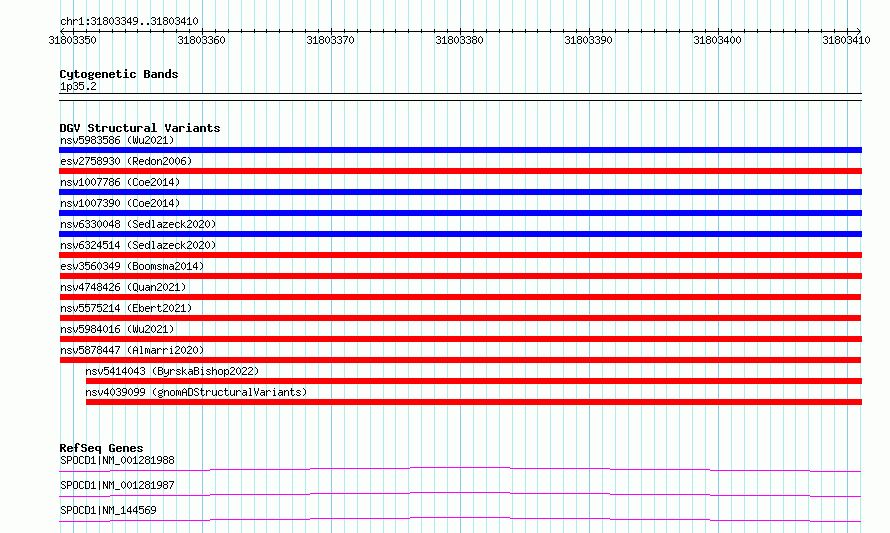Viewport: 890px width, 533px height.
Task: Click the Cytogenetic Bands track heading
Action: pos(119,74)
